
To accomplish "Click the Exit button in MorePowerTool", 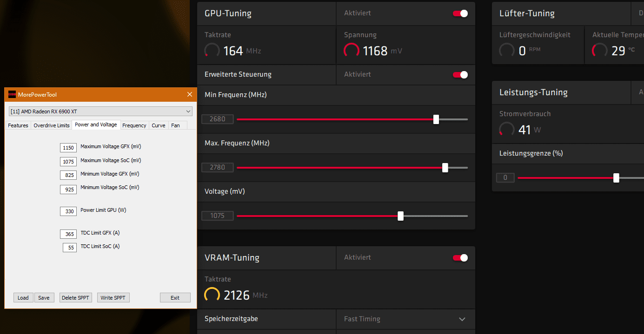I will [x=175, y=298].
